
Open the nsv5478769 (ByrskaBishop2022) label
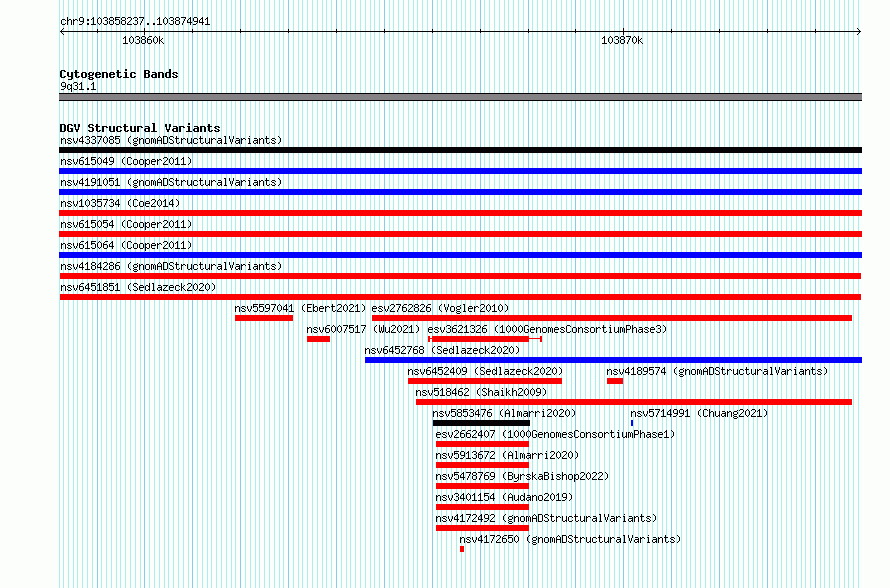522,476
